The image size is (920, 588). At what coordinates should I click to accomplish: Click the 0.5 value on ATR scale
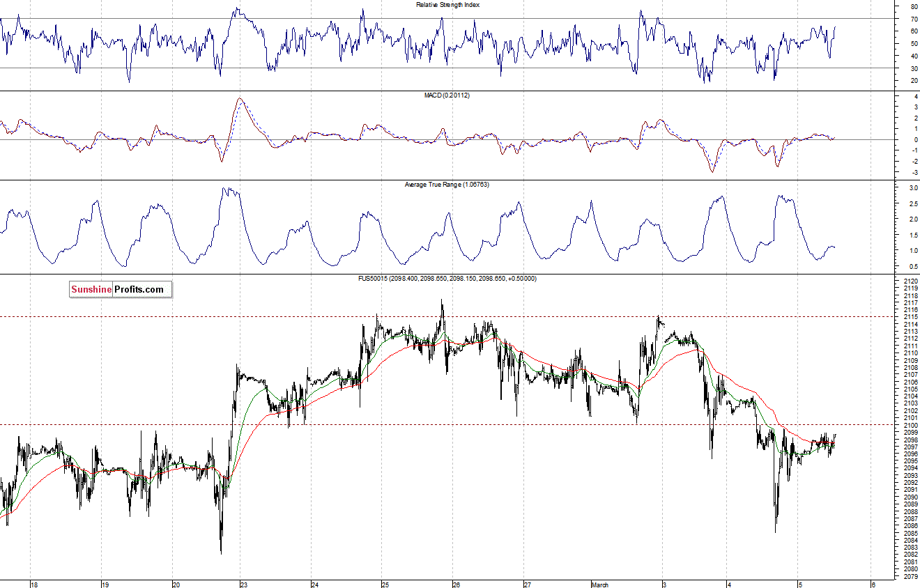(912, 266)
